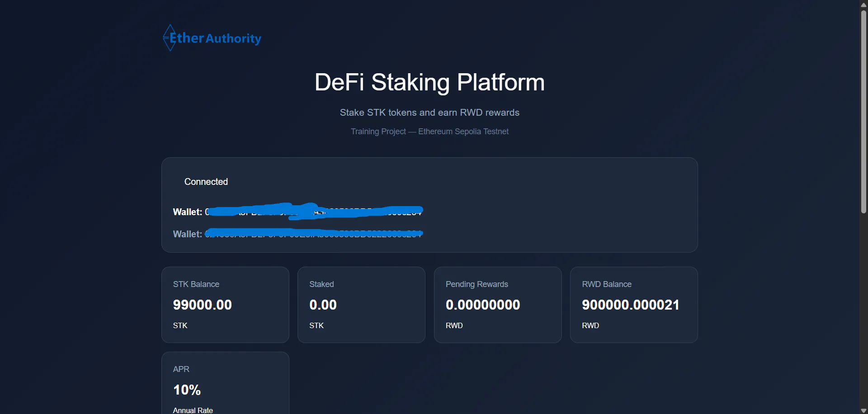The height and width of the screenshot is (414, 868).
Task: Click the Training Project Sepolia Testnet text
Action: click(x=429, y=132)
